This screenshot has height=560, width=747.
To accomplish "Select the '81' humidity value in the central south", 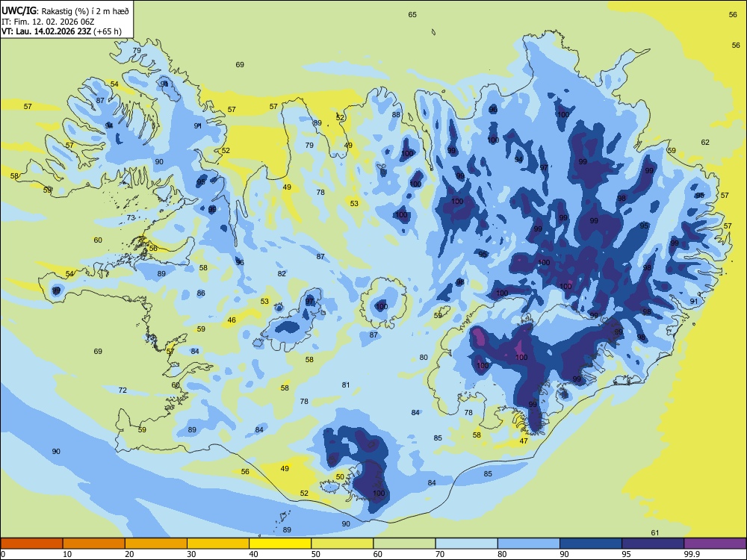I will tap(346, 385).
